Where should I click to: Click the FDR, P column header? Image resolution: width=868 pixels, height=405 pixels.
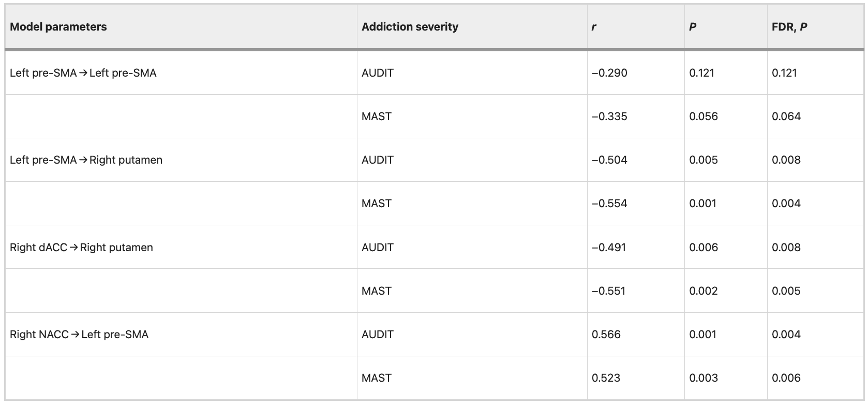coord(789,27)
